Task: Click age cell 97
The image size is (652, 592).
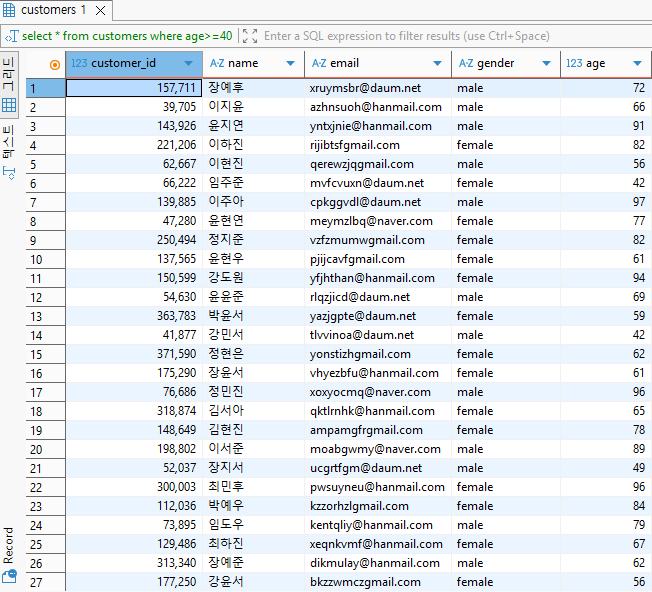Action: [605, 202]
